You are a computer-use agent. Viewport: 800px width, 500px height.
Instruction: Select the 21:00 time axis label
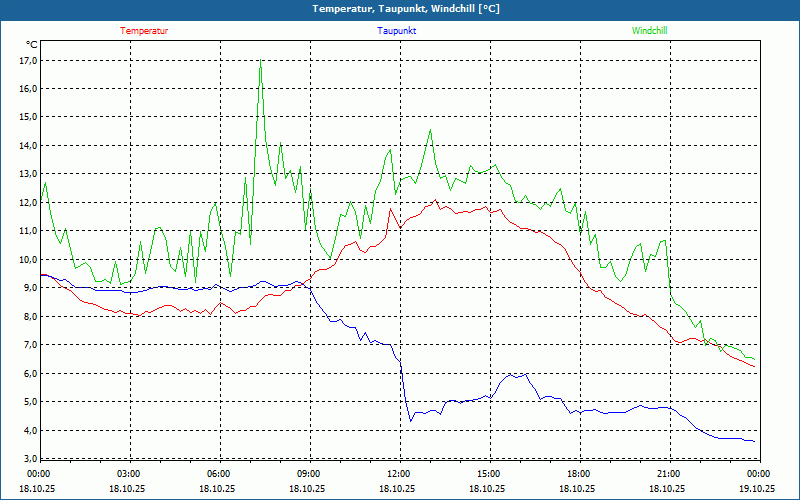pyautogui.click(x=668, y=474)
